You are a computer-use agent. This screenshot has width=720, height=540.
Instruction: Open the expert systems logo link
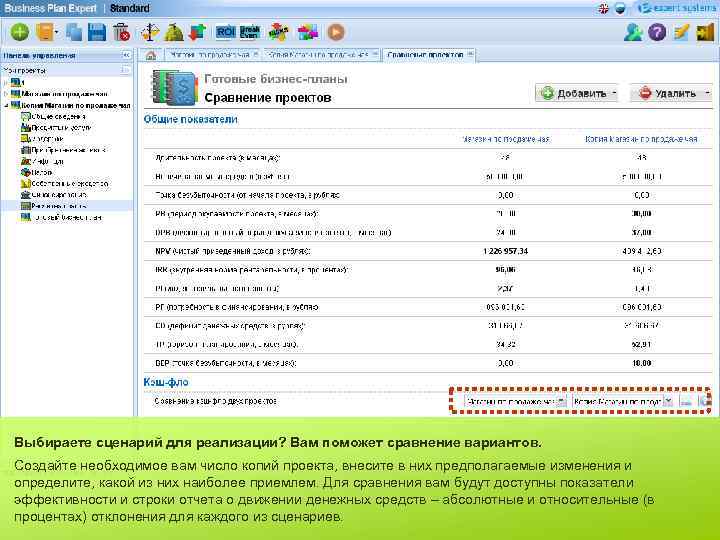pyautogui.click(x=676, y=8)
